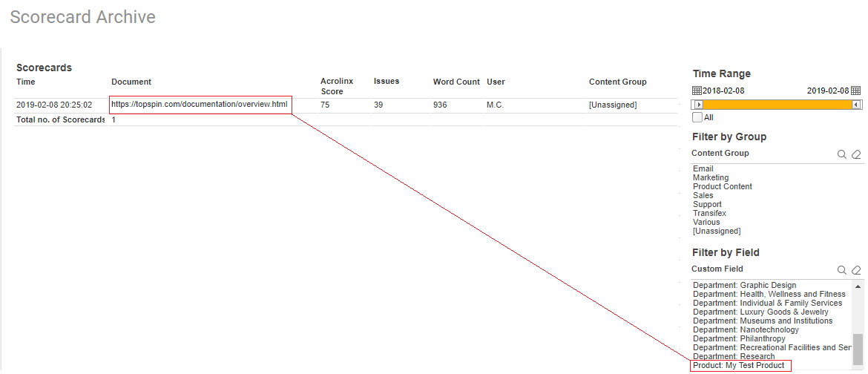Select Department: Recreational Facilities field
868x374 pixels.
(772, 347)
